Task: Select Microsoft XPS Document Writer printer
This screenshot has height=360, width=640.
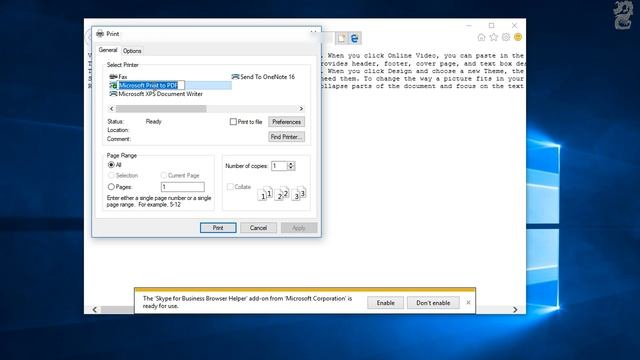Action: 156,94
